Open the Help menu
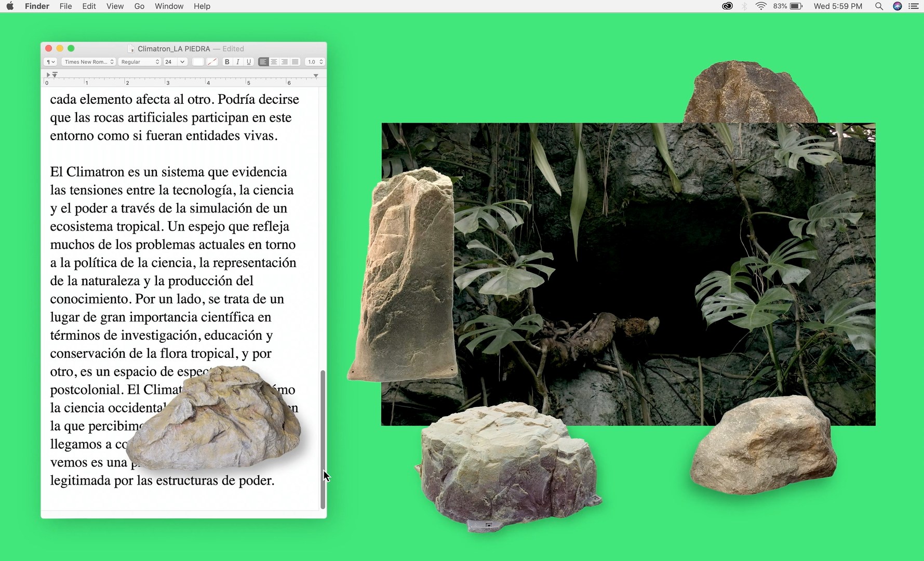This screenshot has width=924, height=561. [x=202, y=6]
